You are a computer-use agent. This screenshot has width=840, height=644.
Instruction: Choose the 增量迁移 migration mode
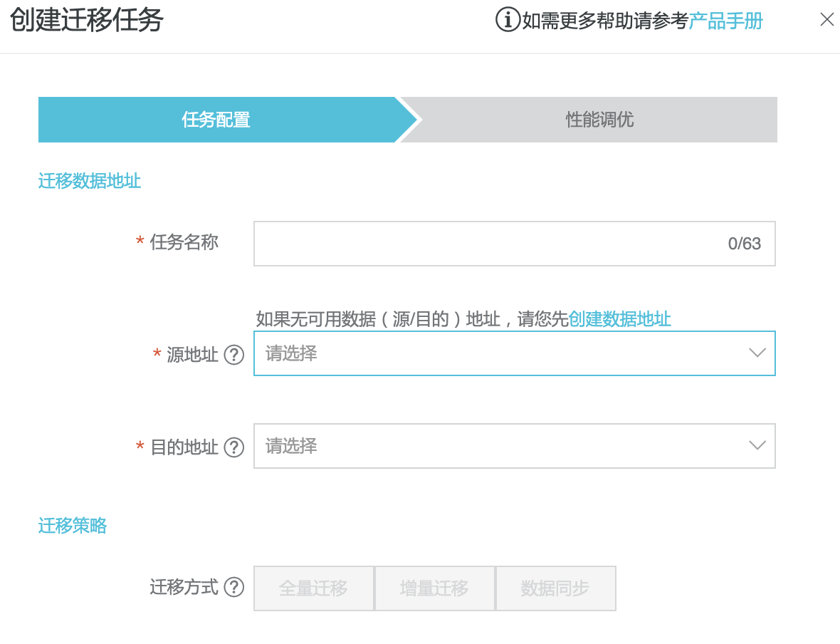[434, 588]
